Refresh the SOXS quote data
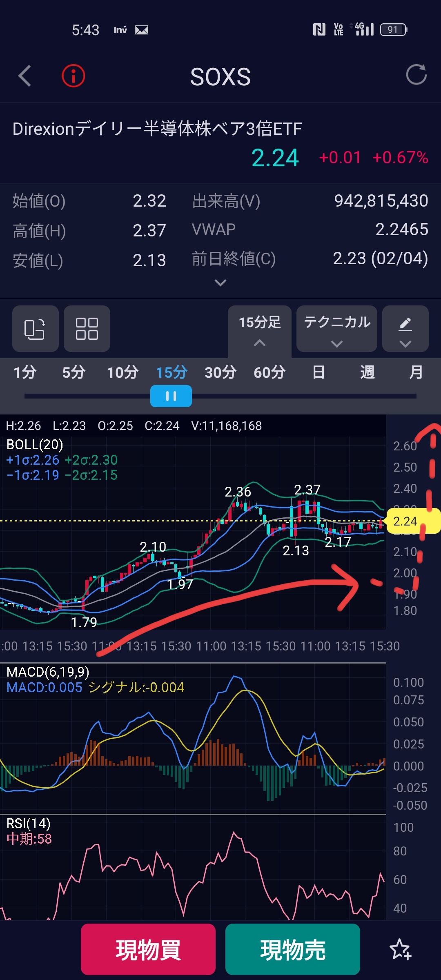 point(416,75)
